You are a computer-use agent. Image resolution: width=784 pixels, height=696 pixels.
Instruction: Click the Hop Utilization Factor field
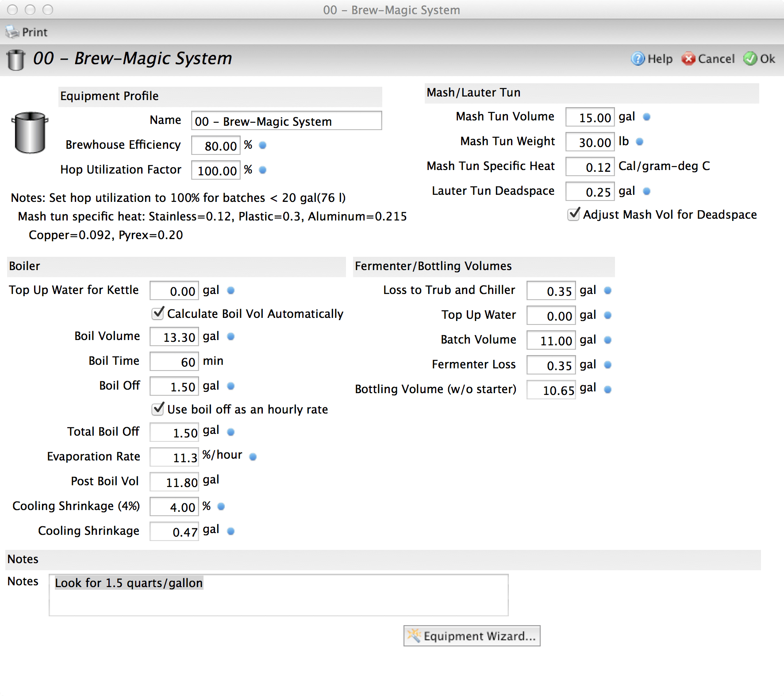coord(215,170)
